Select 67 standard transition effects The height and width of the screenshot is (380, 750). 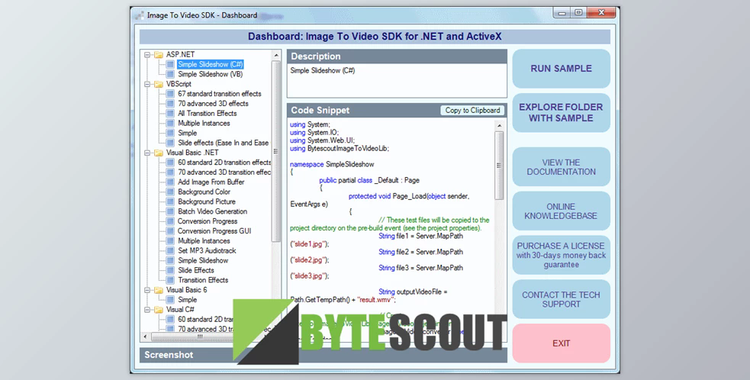pos(220,94)
